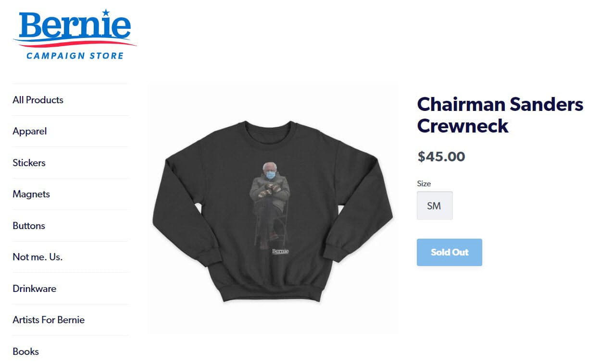Select Buttons from the sidebar menu

pyautogui.click(x=29, y=226)
